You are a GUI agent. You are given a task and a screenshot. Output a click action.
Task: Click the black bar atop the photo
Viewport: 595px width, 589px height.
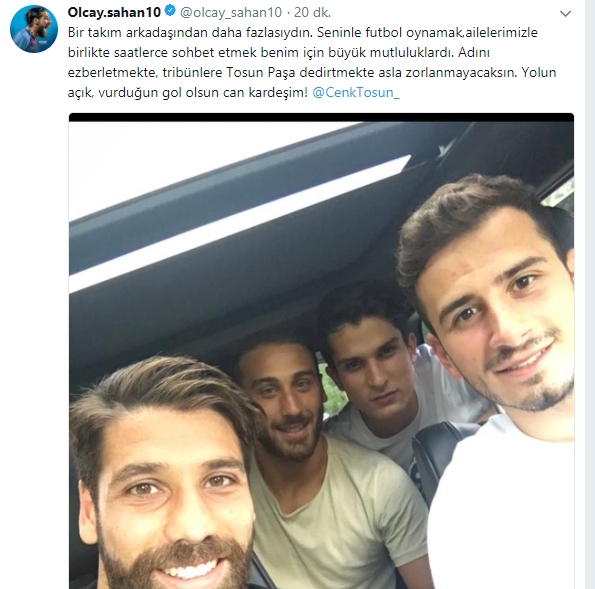(x=321, y=117)
